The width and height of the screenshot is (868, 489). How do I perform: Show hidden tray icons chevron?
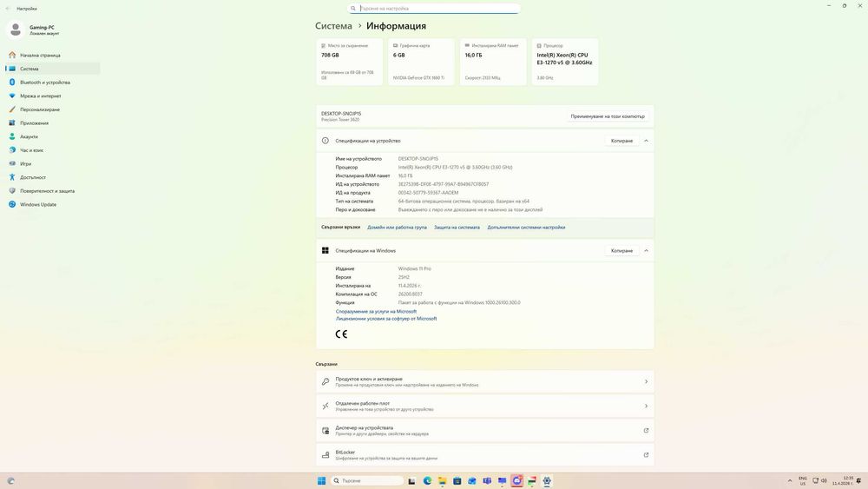point(790,480)
